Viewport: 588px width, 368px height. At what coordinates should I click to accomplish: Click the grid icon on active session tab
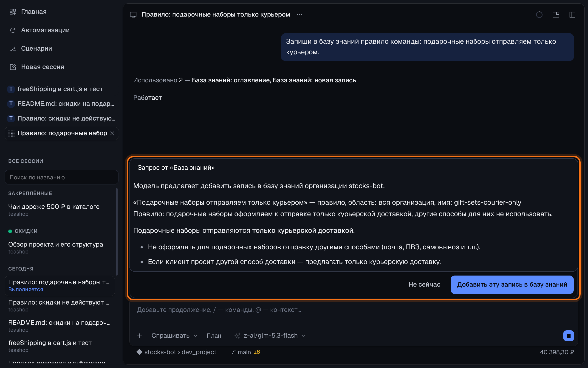tap(11, 133)
